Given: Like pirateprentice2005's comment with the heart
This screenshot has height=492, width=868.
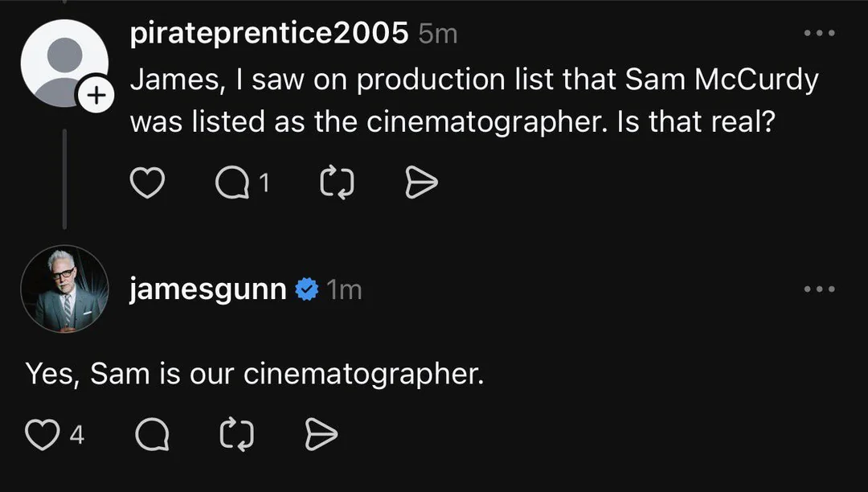Looking at the screenshot, I should pos(147,185).
